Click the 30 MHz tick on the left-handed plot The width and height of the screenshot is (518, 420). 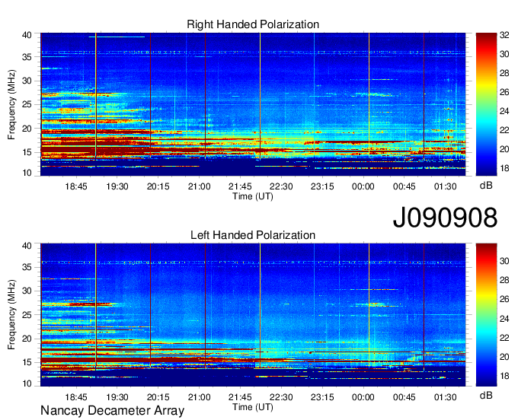(27, 291)
